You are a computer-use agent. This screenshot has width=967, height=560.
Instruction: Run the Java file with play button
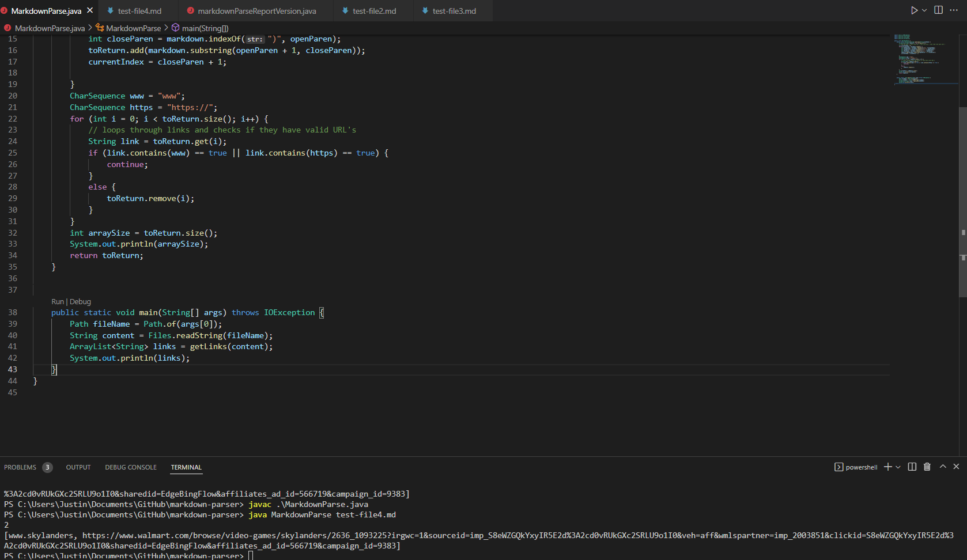point(914,10)
